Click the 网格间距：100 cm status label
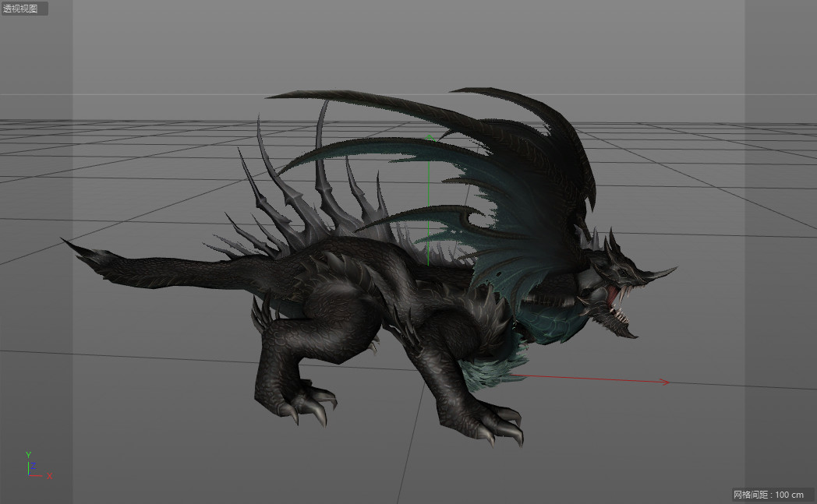Image resolution: width=817 pixels, height=504 pixels. [769, 495]
